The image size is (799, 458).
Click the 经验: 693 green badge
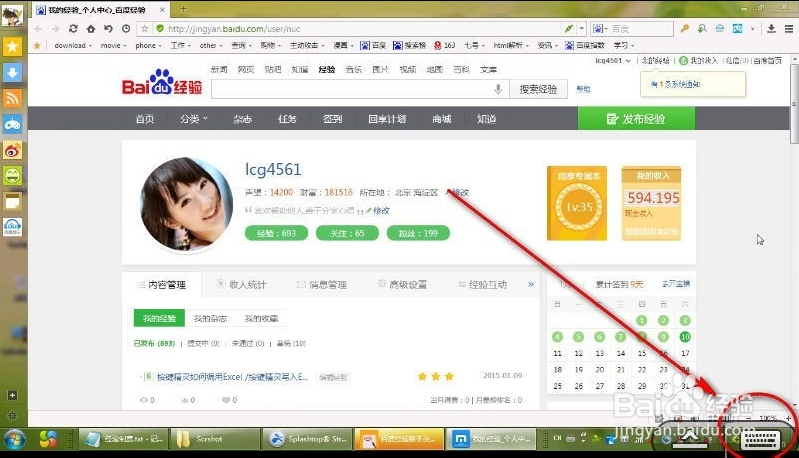click(x=276, y=233)
